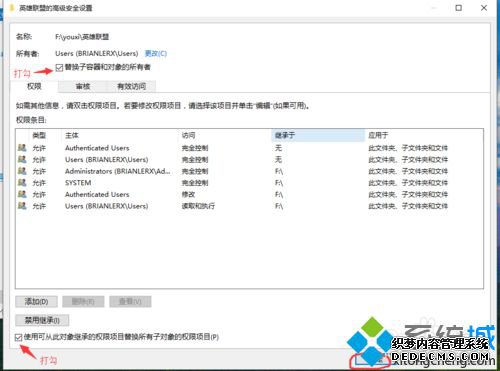Click the path text F:\youxi\英雄联盟
The image size is (500, 371).
[x=82, y=37]
